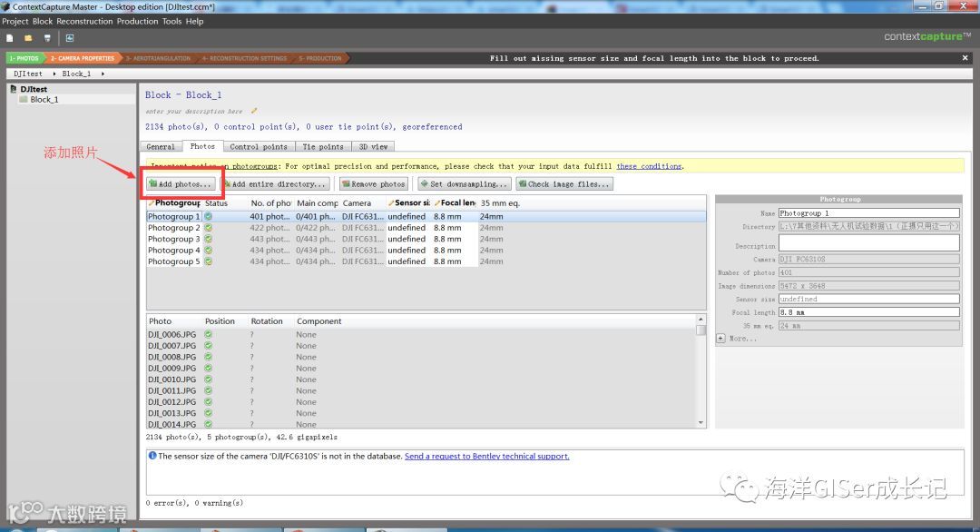The height and width of the screenshot is (532, 980).
Task: Dismiss the workflow notification bar
Action: [965, 58]
